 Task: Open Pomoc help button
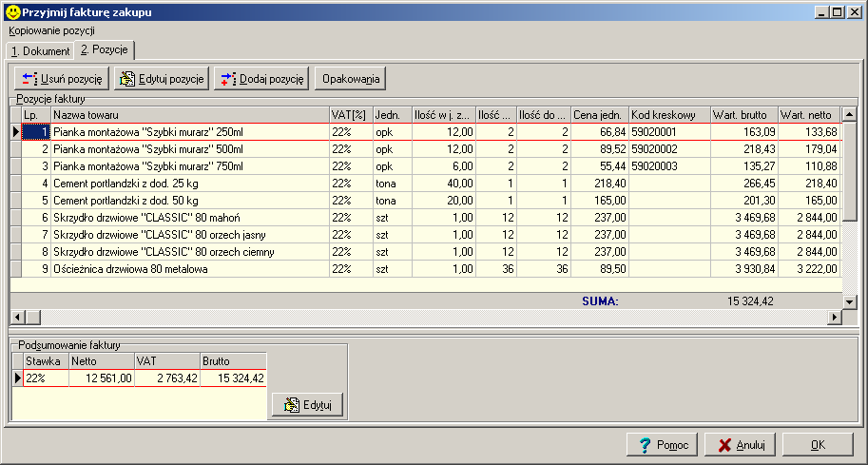(663, 444)
